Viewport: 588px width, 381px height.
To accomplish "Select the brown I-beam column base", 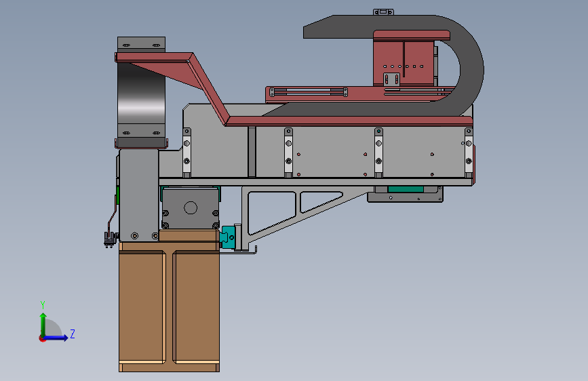I will [x=169, y=308].
